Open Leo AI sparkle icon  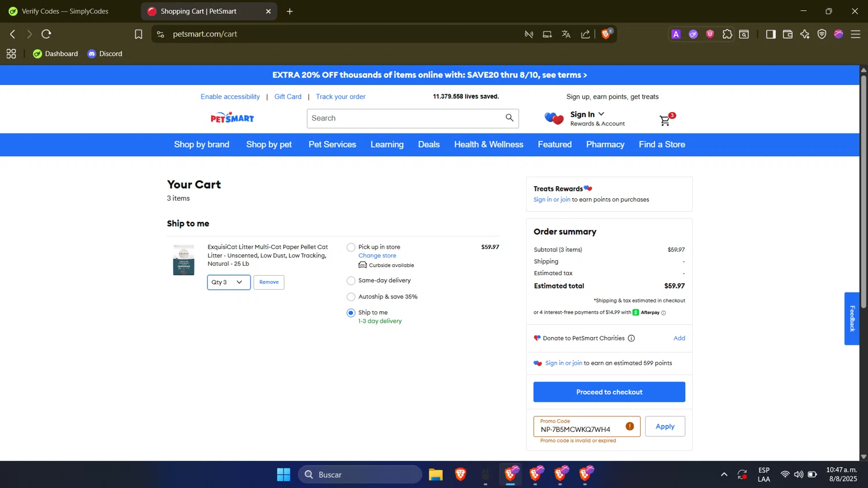tap(805, 34)
